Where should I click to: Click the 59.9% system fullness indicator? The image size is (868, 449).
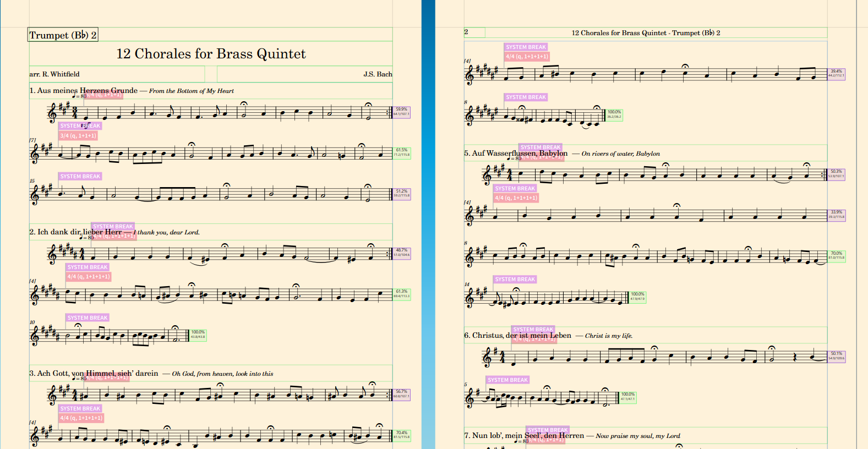tap(401, 112)
